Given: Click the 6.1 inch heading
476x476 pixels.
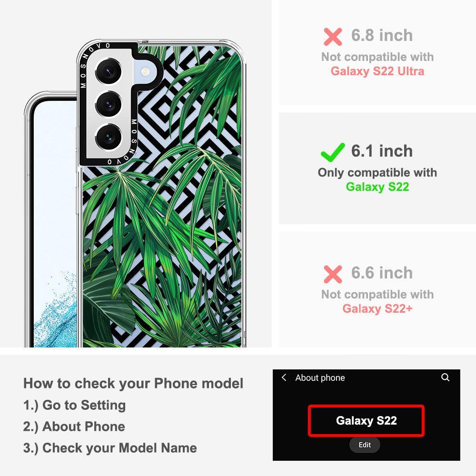Looking at the screenshot, I should click(x=382, y=151).
